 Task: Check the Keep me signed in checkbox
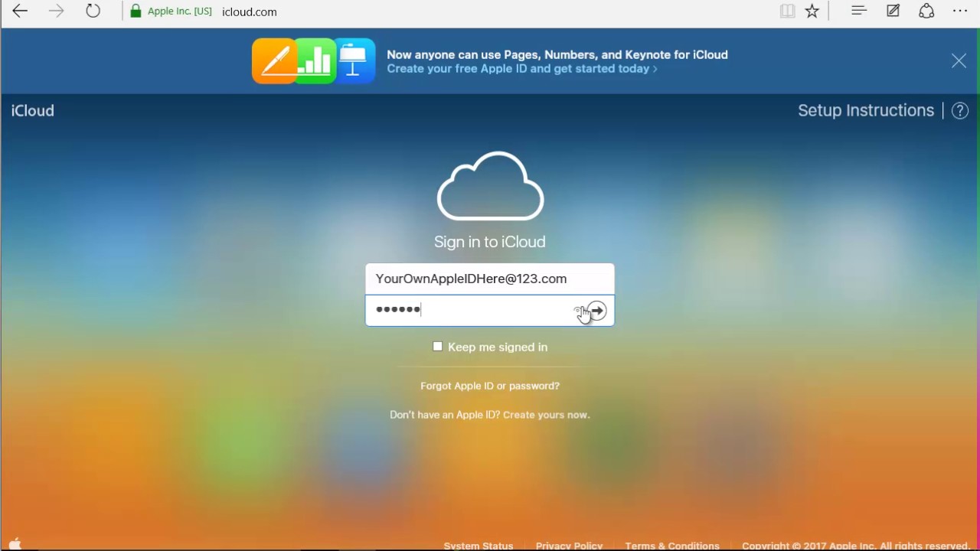click(437, 347)
